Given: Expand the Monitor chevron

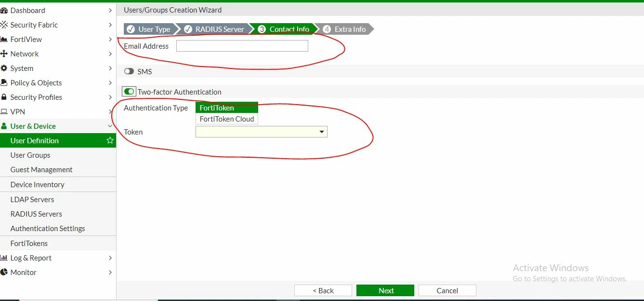Looking at the screenshot, I should (x=110, y=272).
